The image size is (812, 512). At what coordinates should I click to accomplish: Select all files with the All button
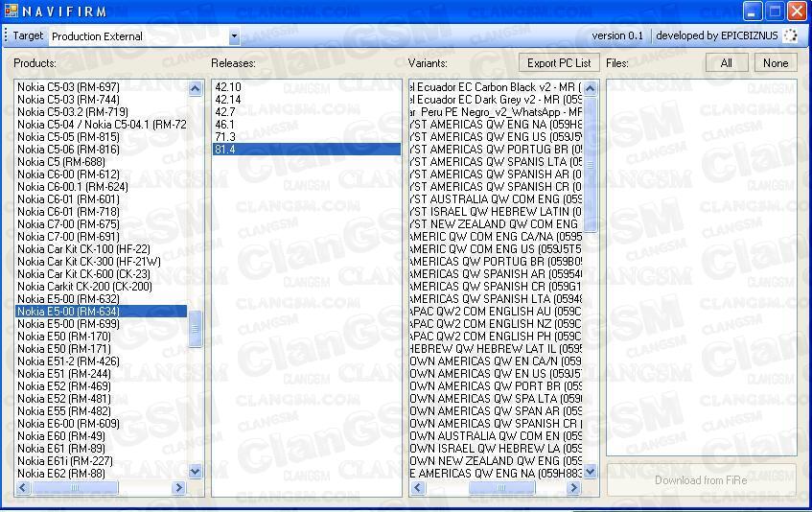point(726,63)
